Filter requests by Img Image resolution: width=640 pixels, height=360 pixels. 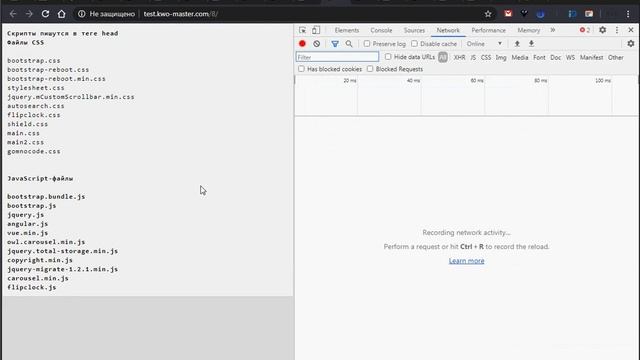point(501,58)
